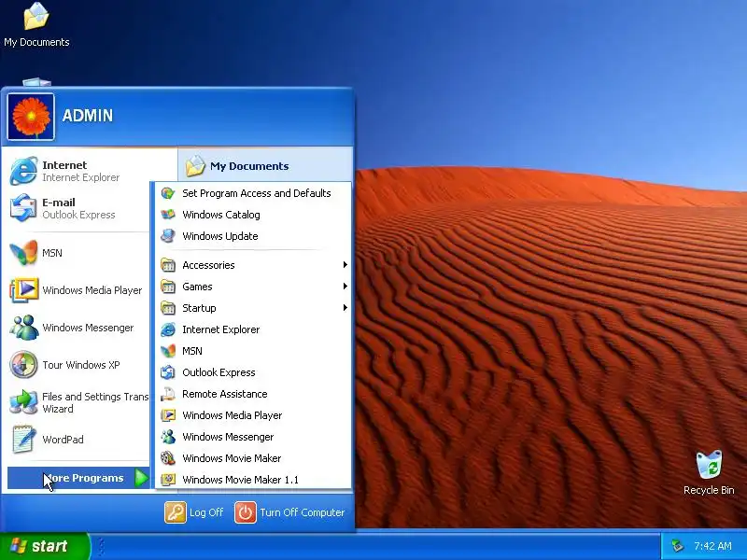Select Set Program Access and Defaults text
The width and height of the screenshot is (747, 560).
tap(256, 193)
